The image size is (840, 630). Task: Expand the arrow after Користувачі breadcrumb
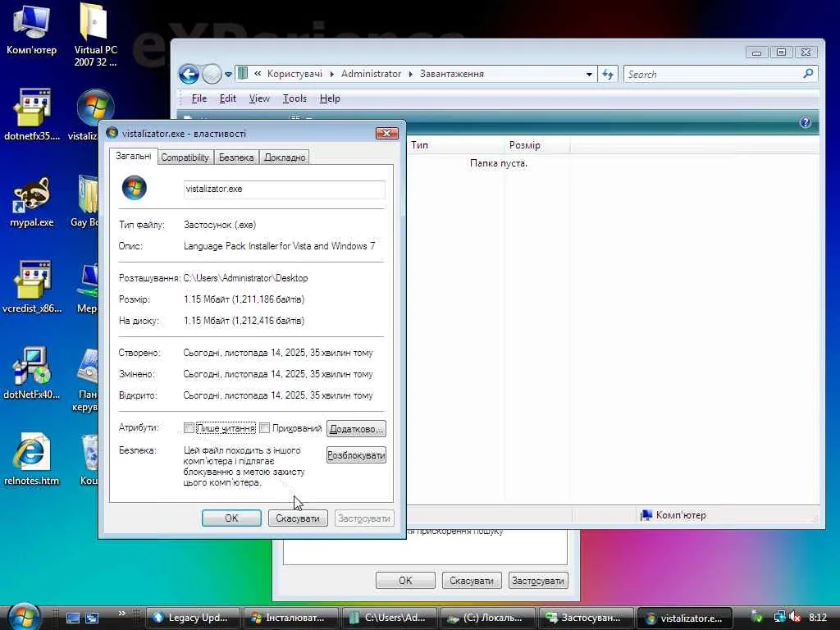coord(331,74)
